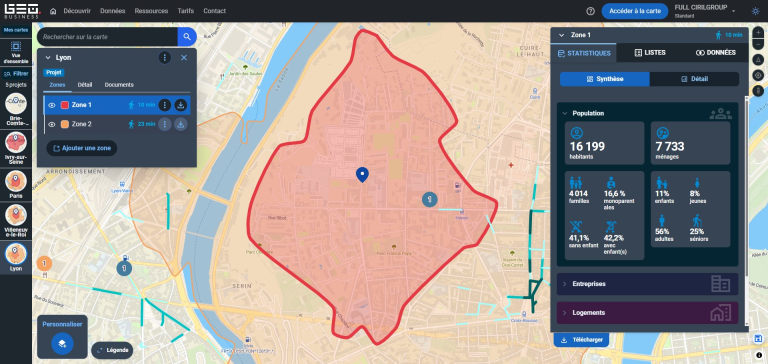The height and width of the screenshot is (364, 768).
Task: Open Zone 2 three-dot options menu
Action: click(165, 124)
